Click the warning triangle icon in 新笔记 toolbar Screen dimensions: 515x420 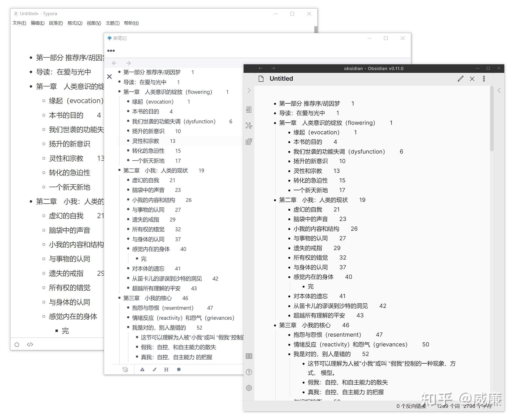tap(142, 370)
